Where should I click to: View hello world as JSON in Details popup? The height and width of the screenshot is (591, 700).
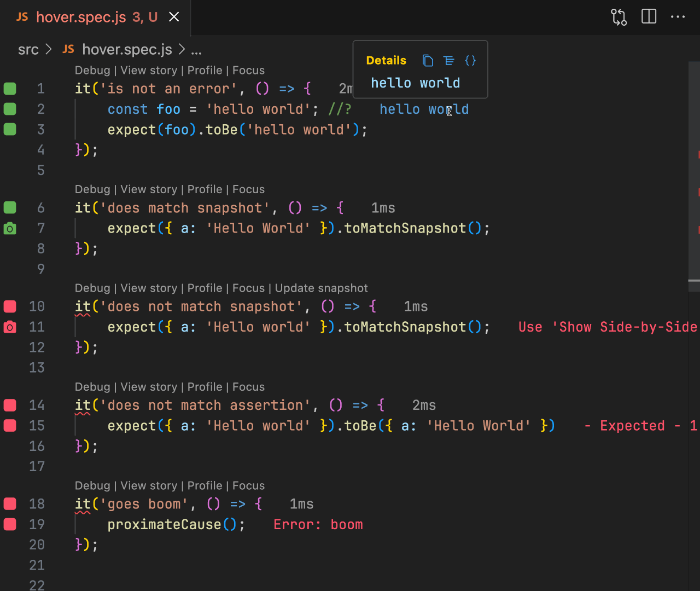(470, 61)
